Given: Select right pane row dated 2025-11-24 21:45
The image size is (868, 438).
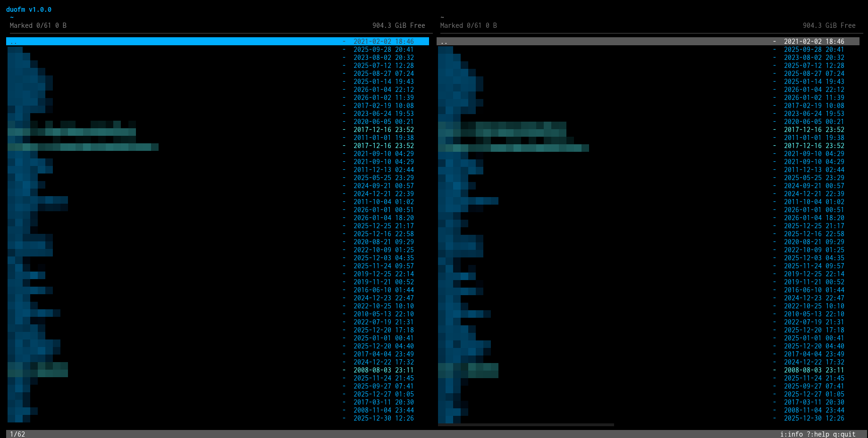Looking at the screenshot, I should [x=648, y=378].
